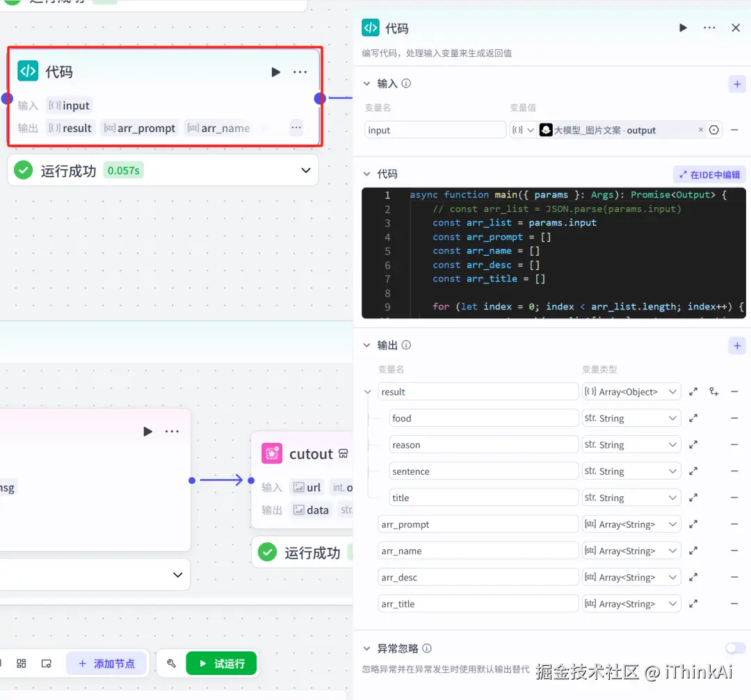This screenshot has height=700, width=751.
Task: Change arr_prompt type Array<String> dropdown
Action: (631, 524)
